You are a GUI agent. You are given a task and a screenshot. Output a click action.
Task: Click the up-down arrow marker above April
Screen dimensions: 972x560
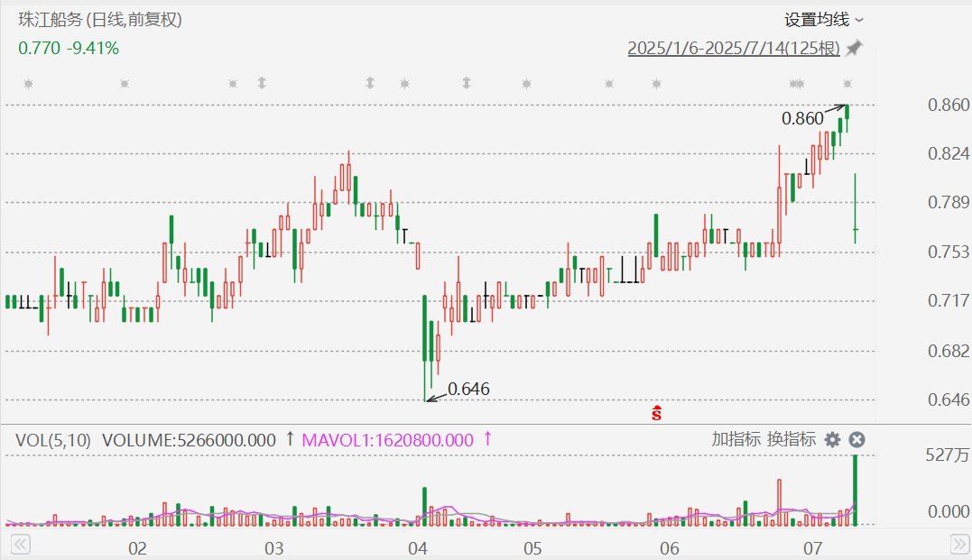(467, 84)
